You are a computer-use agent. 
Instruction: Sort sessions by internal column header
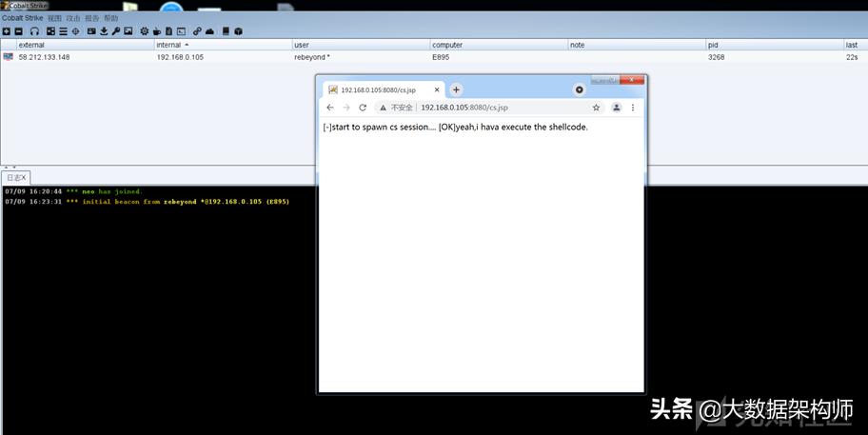click(x=223, y=45)
